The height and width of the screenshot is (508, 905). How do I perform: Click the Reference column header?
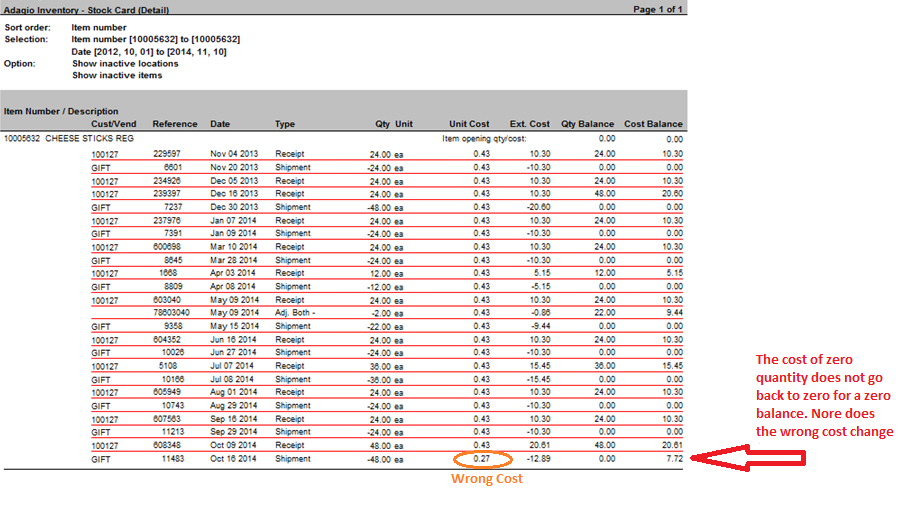click(x=174, y=124)
